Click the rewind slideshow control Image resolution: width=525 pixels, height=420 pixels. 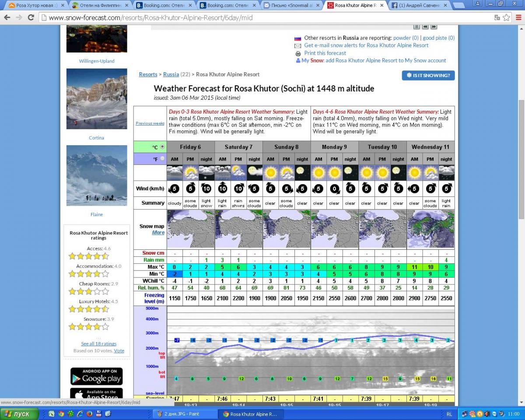point(424,27)
